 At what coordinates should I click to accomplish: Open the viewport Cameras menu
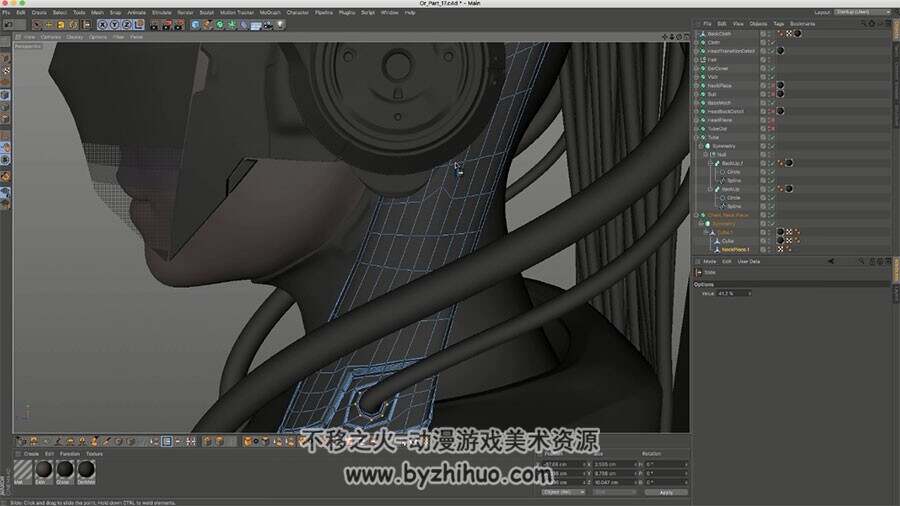[51, 37]
